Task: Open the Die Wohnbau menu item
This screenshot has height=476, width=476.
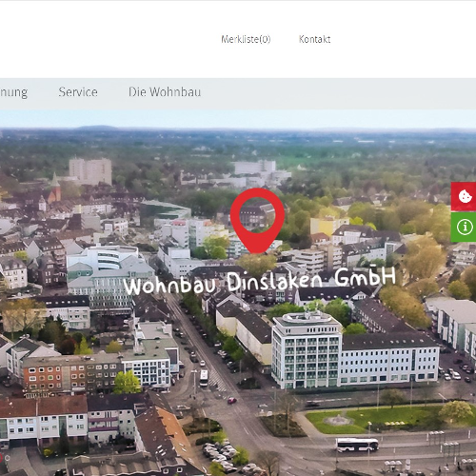Action: tap(165, 92)
